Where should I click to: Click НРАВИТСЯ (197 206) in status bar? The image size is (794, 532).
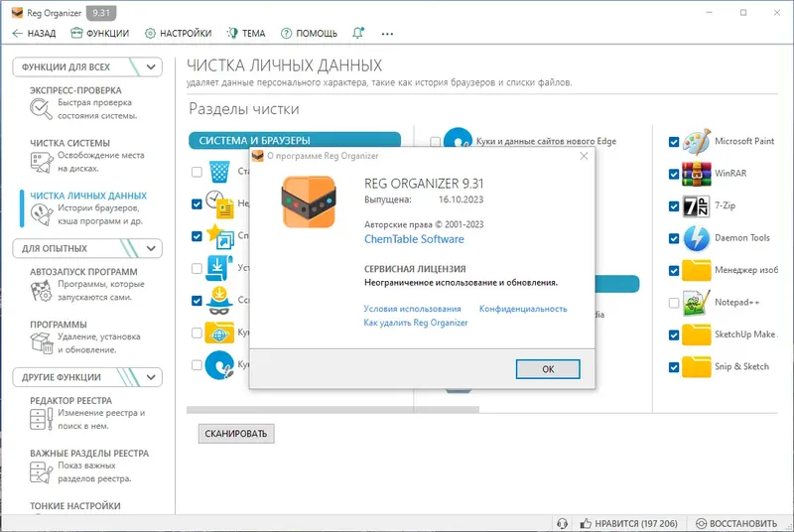pos(628,523)
